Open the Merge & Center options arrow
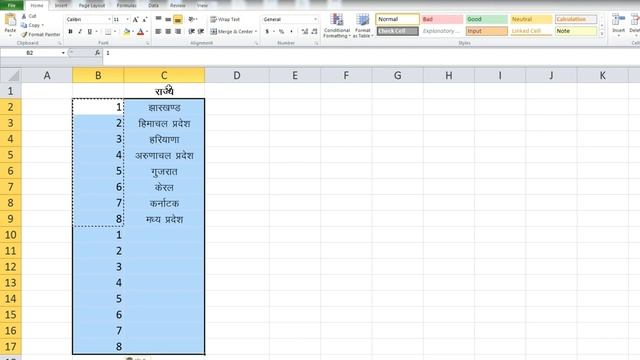Screen dimensions: 640x360 coord(256,31)
